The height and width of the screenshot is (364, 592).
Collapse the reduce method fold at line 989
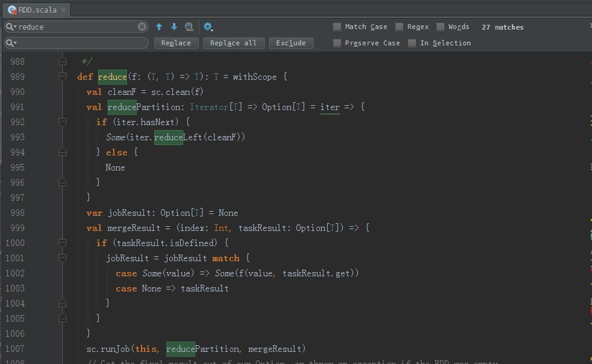(x=63, y=77)
